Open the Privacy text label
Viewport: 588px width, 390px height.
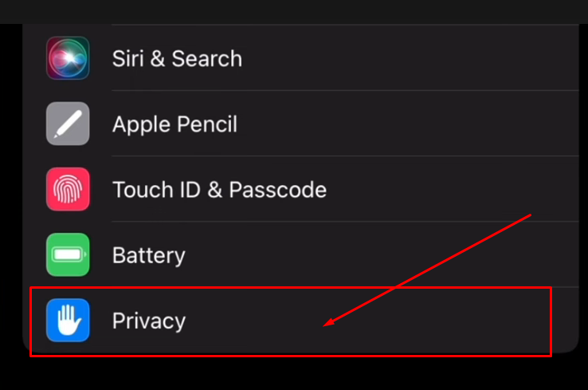tap(149, 321)
